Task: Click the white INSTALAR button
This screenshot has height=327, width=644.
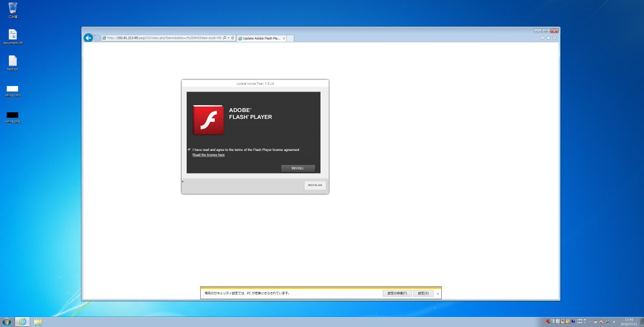Action: click(x=315, y=185)
